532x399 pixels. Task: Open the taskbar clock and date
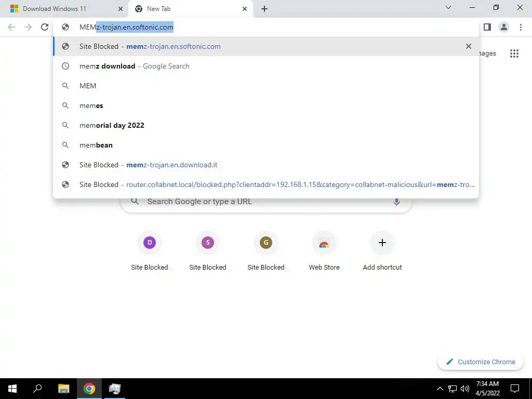pyautogui.click(x=487, y=389)
